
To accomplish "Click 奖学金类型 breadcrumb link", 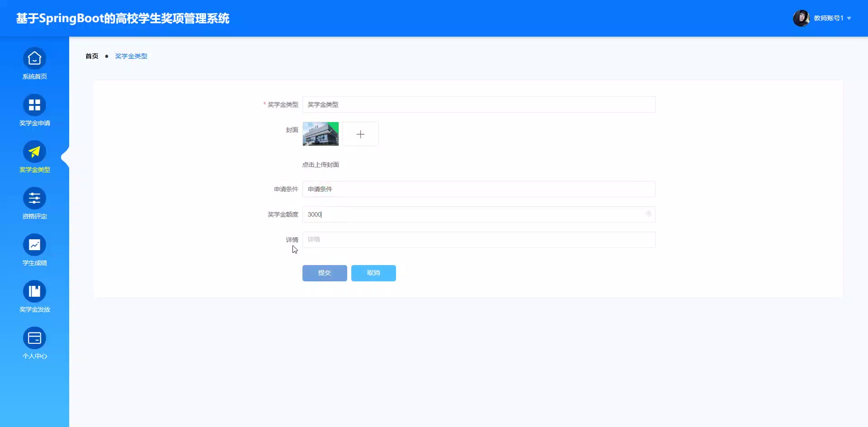I will [131, 56].
